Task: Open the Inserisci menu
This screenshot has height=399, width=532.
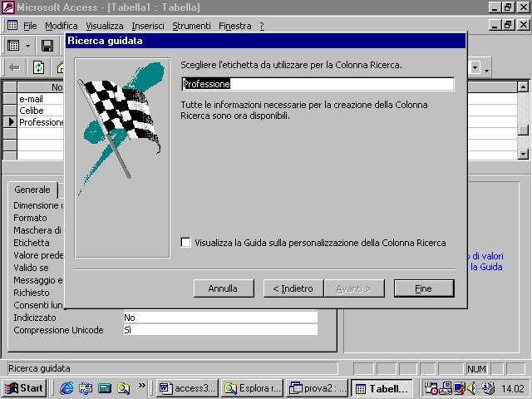Action: pyautogui.click(x=148, y=26)
